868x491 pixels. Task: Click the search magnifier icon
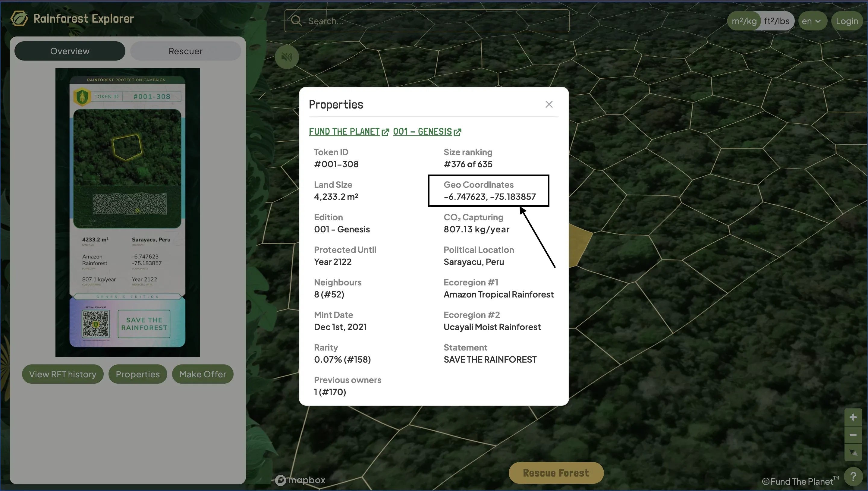[296, 21]
